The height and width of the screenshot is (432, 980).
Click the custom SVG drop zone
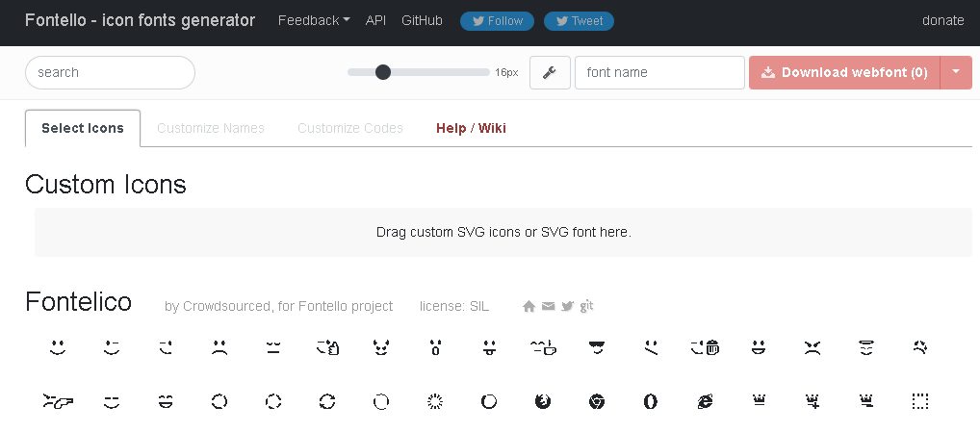pyautogui.click(x=503, y=232)
